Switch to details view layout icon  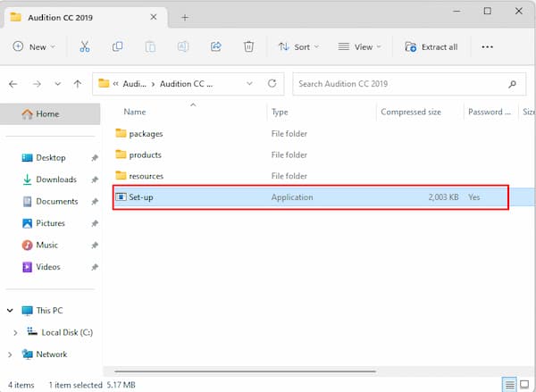510,384
